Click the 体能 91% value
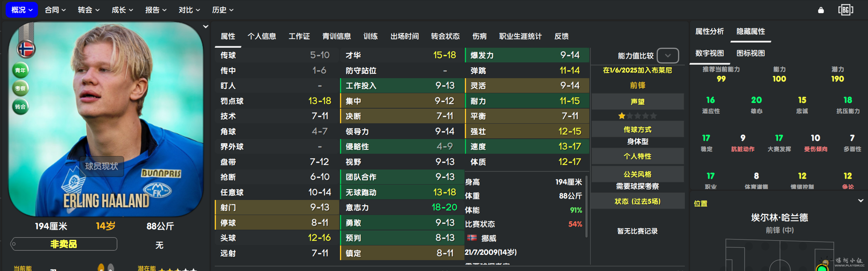 click(576, 210)
